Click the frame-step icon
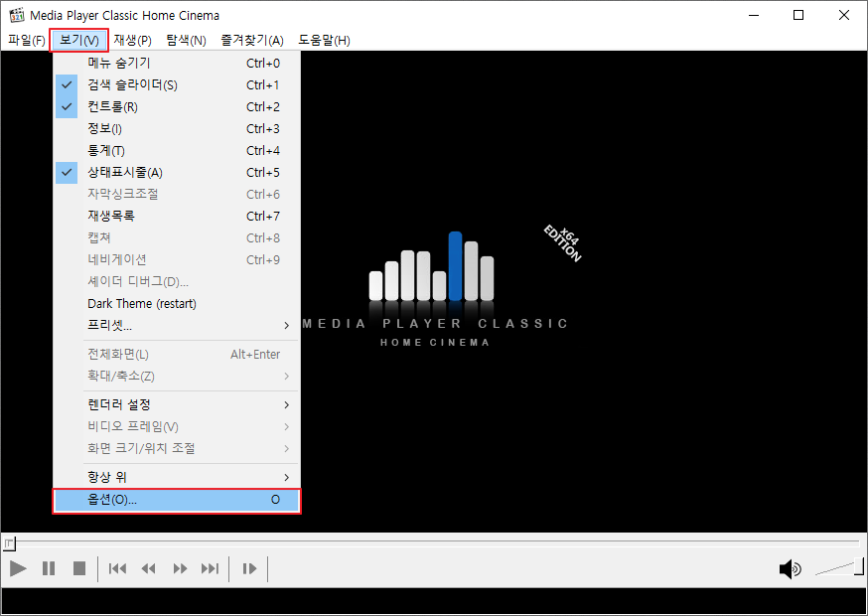This screenshot has width=868, height=616. pos(249,568)
